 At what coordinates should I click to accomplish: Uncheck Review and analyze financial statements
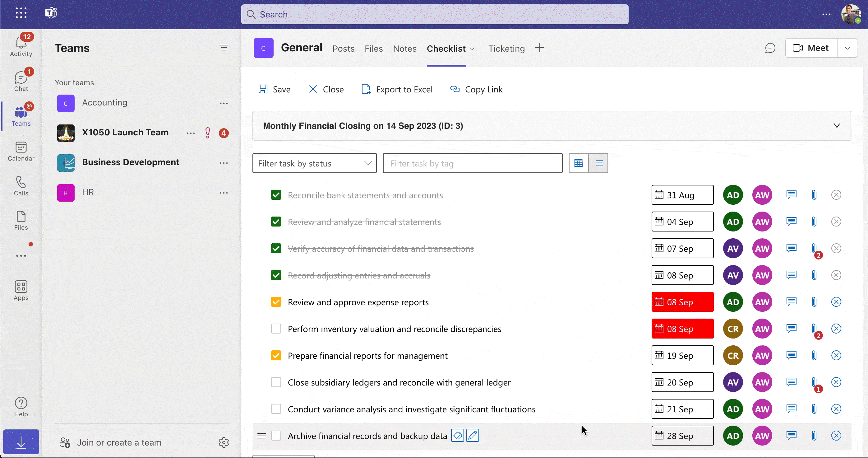pos(276,222)
